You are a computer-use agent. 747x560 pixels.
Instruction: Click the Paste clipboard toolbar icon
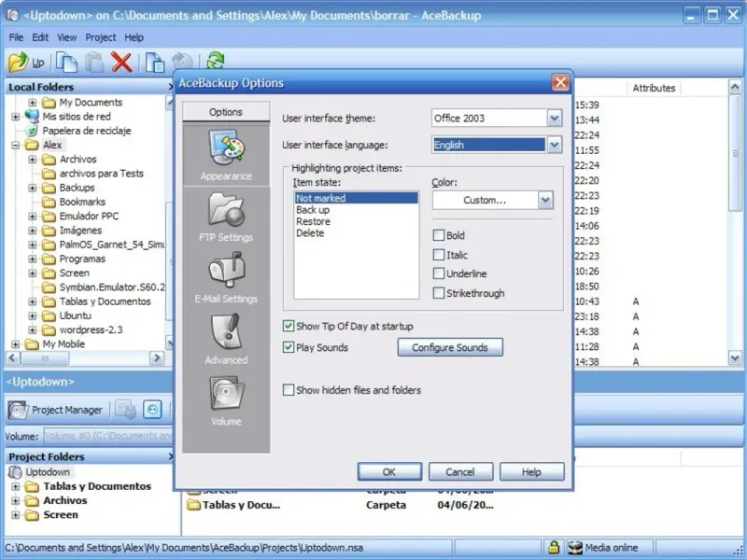94,63
